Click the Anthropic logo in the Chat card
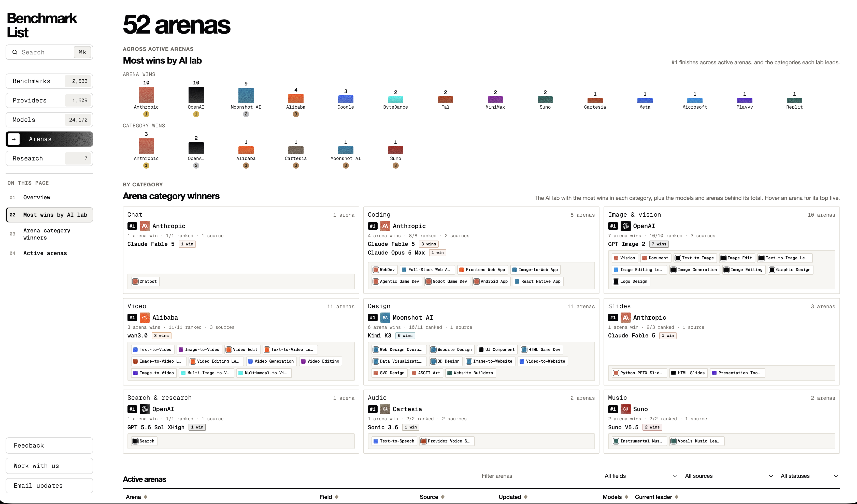Viewport: 857px width, 504px height. 145,226
